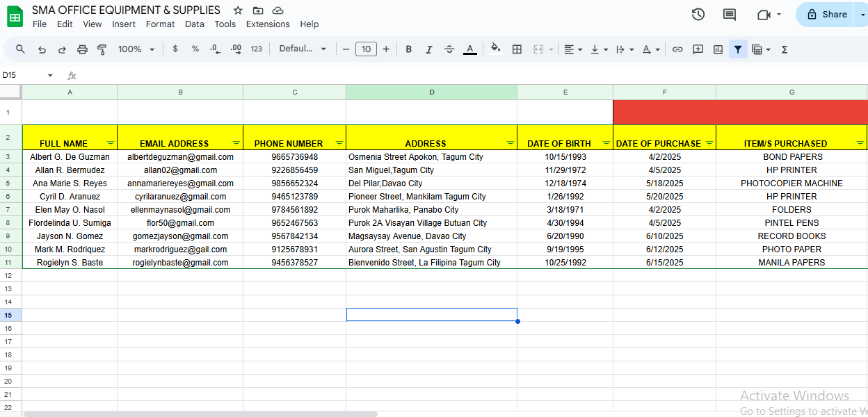Check the cloud save status icon
The width and height of the screenshot is (868, 417).
point(278,10)
